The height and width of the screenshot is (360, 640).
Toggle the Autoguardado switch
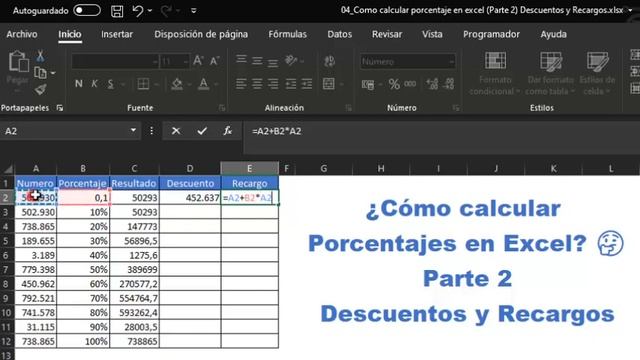pyautogui.click(x=87, y=10)
